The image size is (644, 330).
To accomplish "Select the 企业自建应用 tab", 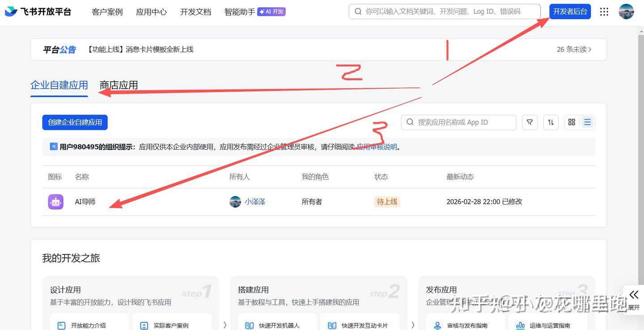I will click(x=59, y=85).
